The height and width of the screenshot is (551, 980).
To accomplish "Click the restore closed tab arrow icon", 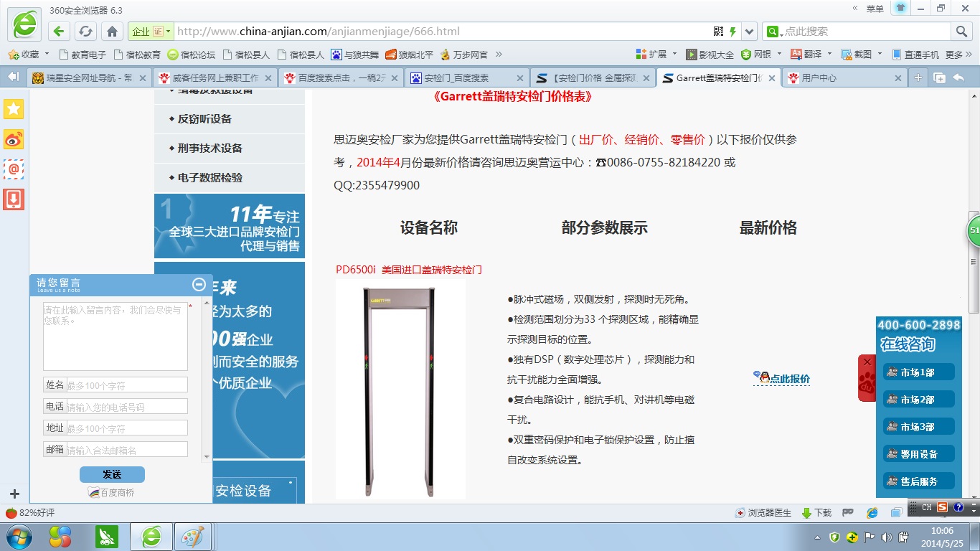I will pos(959,77).
